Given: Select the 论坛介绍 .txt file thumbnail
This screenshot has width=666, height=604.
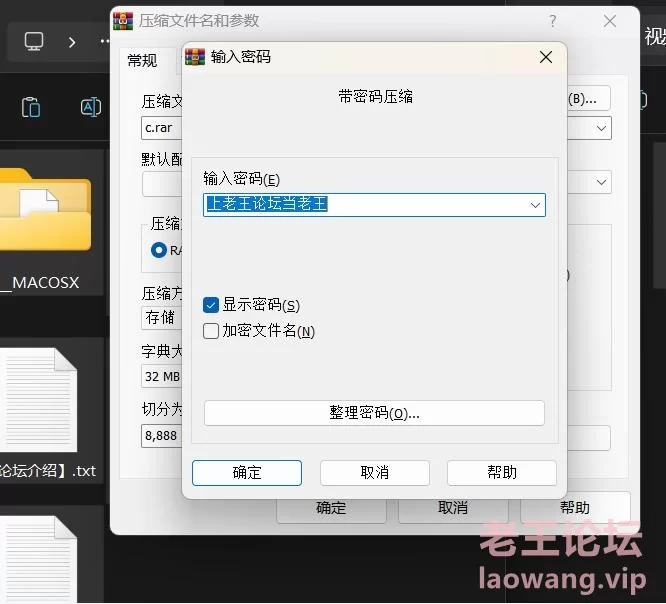Looking at the screenshot, I should click(39, 400).
